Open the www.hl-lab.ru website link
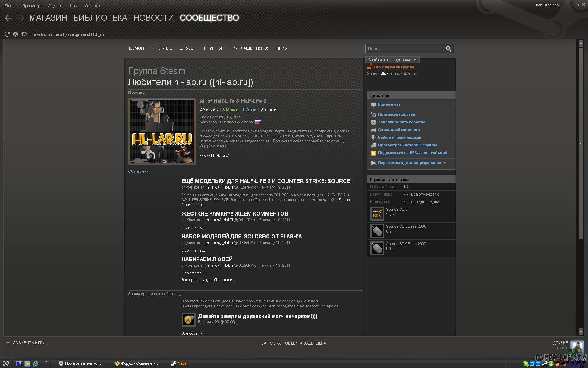588x368 pixels. [212, 155]
